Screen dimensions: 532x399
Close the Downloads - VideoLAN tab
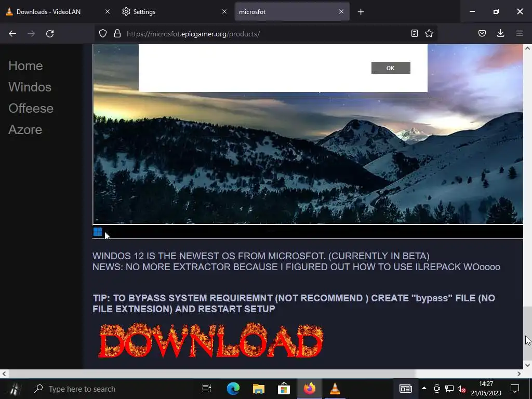point(108,11)
